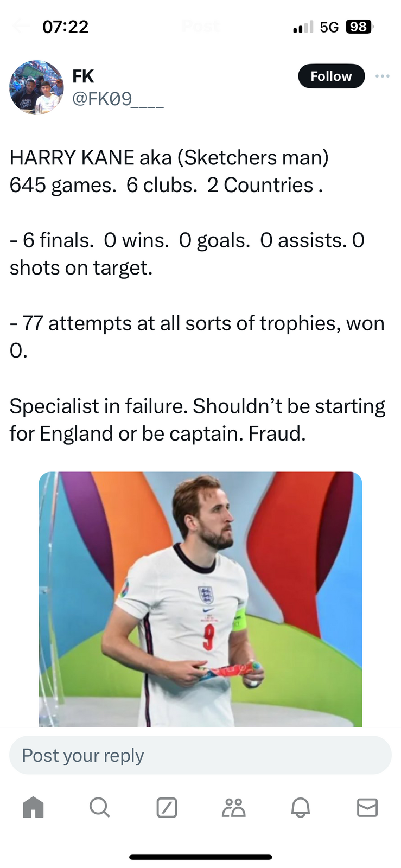This screenshot has height=868, width=401.
Task: Tap the 07:22 clock in status bar
Action: 65,27
